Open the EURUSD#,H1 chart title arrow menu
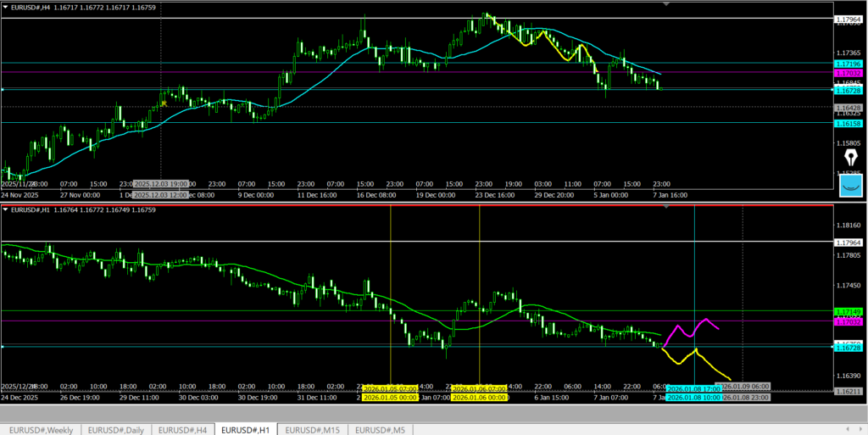868x435 pixels. pyautogui.click(x=6, y=209)
